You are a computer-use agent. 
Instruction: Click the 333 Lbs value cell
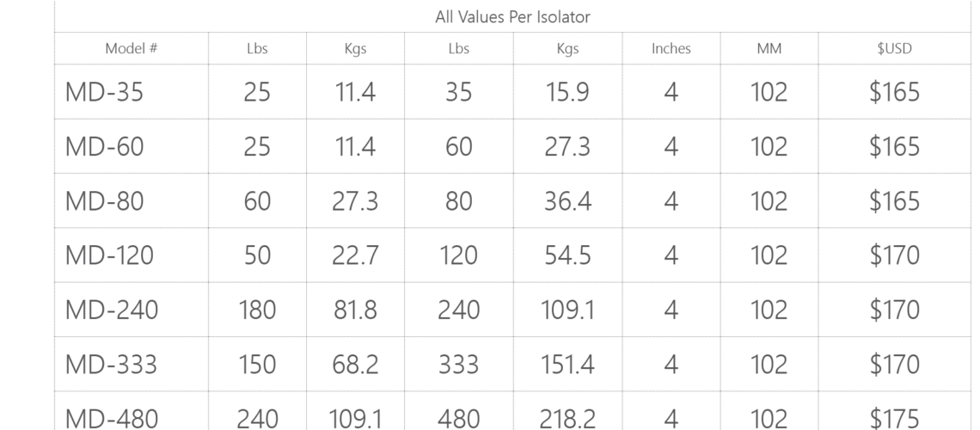click(x=459, y=365)
